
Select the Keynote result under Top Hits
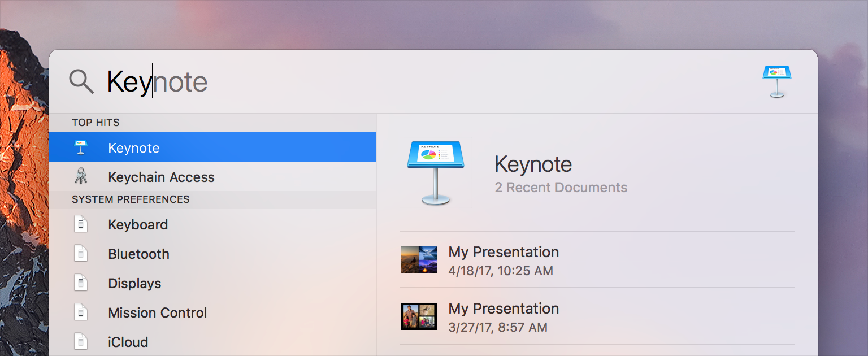(x=134, y=147)
